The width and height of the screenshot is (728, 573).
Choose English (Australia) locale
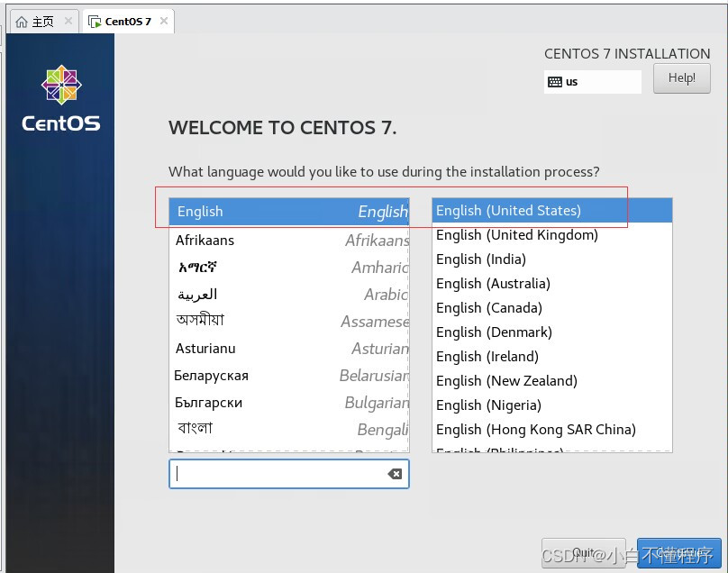tap(552, 283)
